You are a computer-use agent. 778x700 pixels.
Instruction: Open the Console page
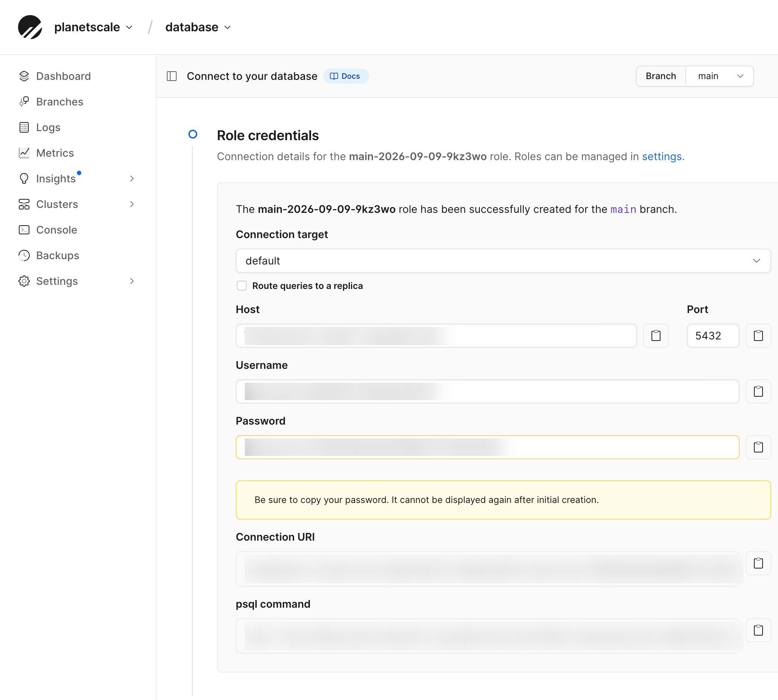click(x=56, y=230)
